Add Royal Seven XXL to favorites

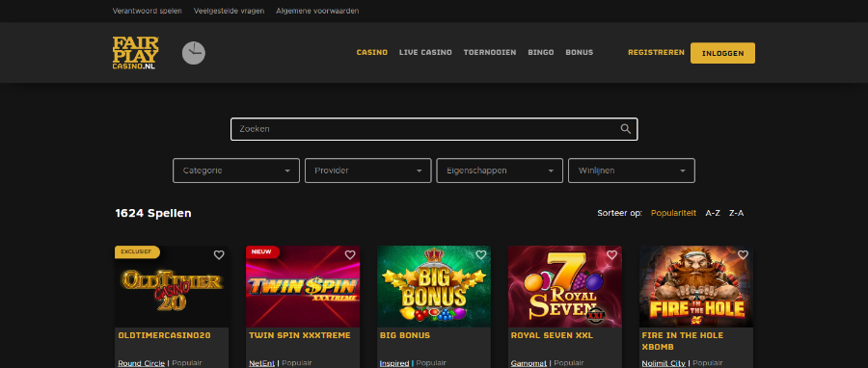click(611, 254)
